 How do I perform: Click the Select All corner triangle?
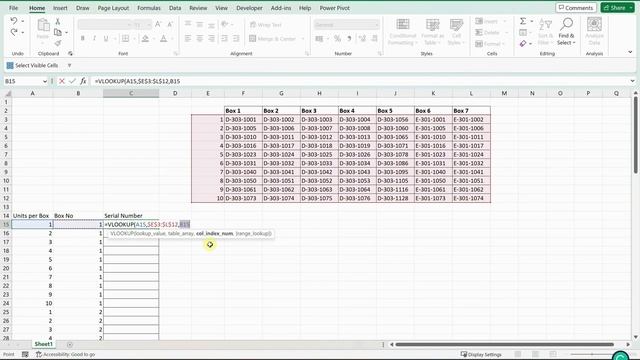(x=7, y=93)
